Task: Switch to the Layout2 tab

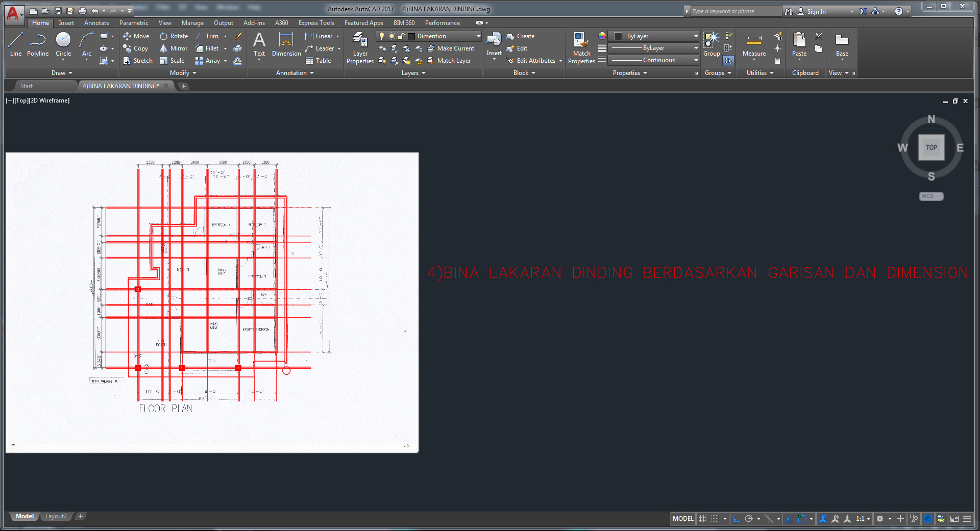Action: click(x=56, y=516)
